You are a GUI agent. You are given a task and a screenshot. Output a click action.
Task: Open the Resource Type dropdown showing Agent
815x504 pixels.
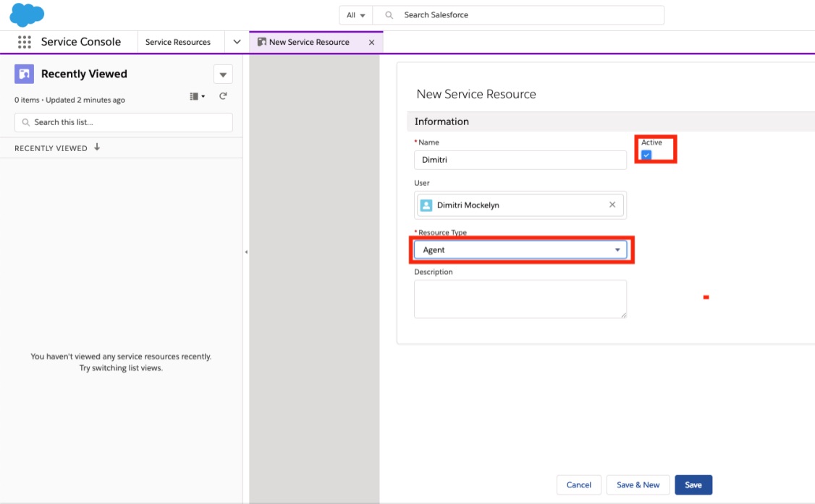coord(520,250)
